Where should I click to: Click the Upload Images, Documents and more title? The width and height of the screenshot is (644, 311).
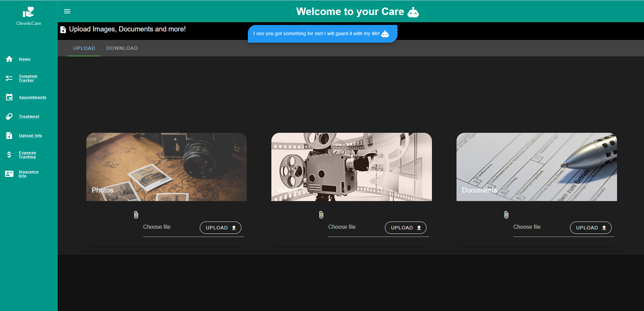tap(128, 29)
